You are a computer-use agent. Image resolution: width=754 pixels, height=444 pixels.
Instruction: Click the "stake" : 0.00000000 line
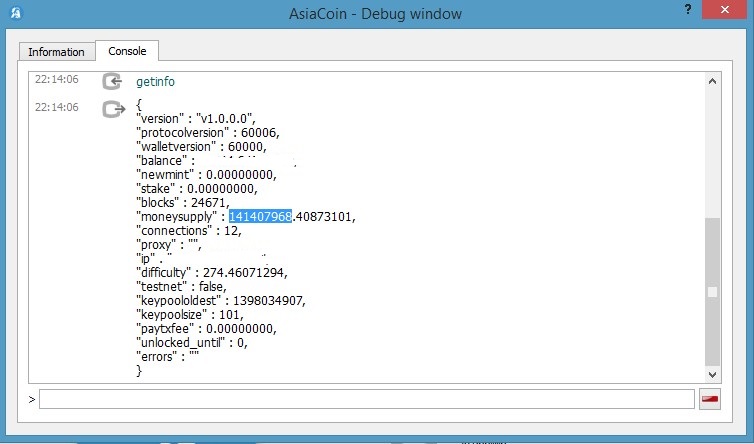click(x=197, y=188)
